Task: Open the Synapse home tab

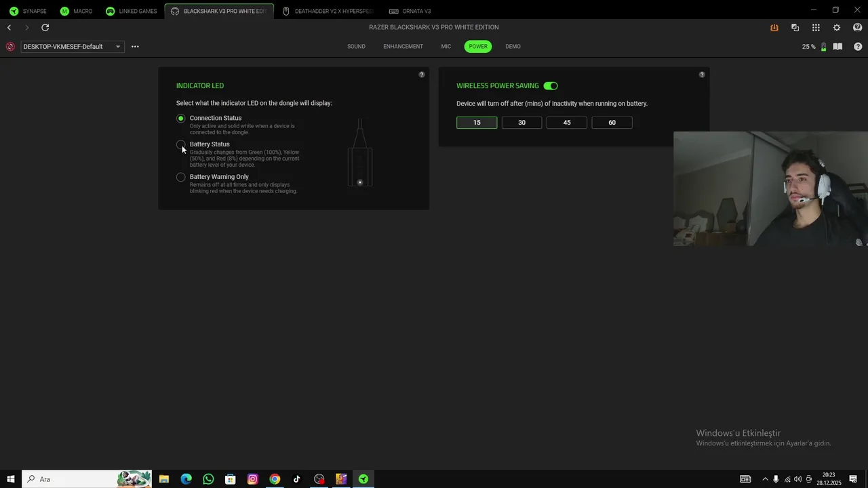Action: click(x=28, y=11)
